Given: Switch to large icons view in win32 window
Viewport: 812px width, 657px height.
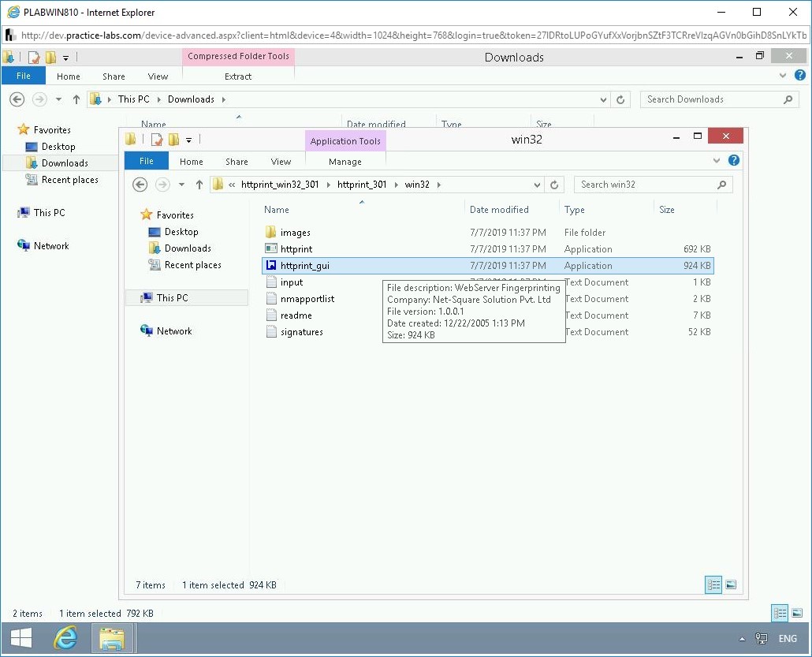Looking at the screenshot, I should point(731,585).
